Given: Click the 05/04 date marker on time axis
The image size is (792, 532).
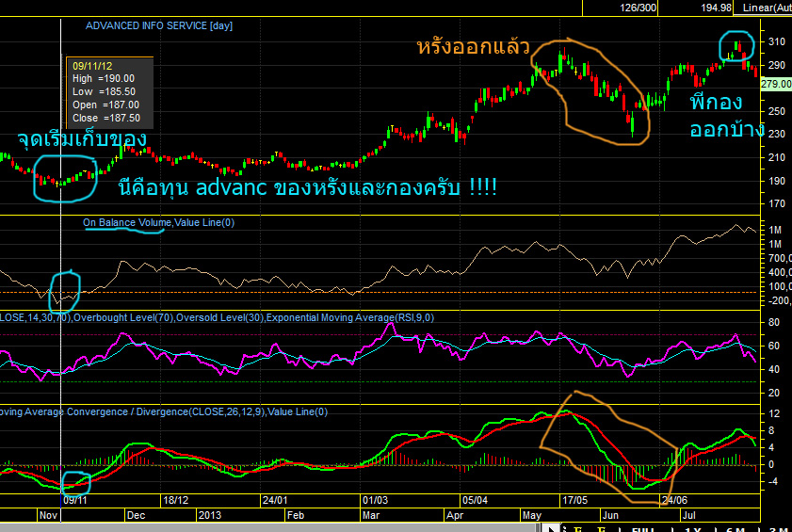Looking at the screenshot, I should click(475, 500).
